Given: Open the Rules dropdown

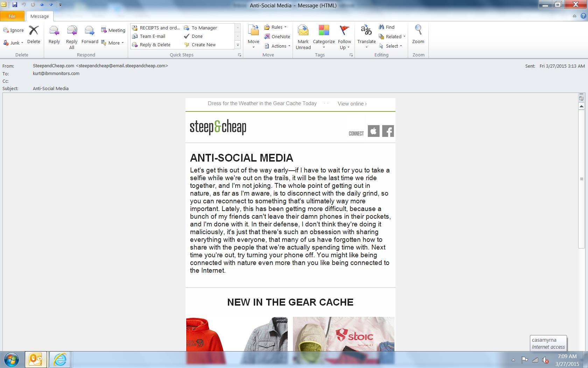Looking at the screenshot, I should tap(275, 27).
